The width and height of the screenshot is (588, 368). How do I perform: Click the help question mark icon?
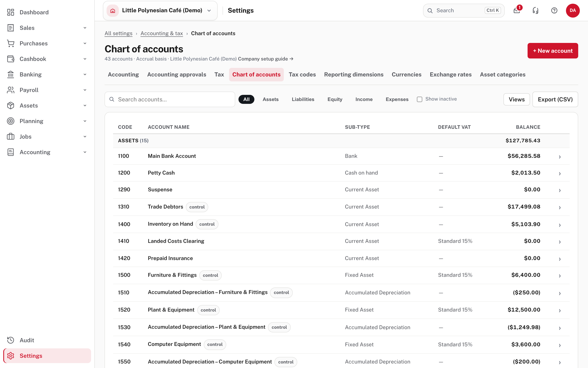coord(554,10)
